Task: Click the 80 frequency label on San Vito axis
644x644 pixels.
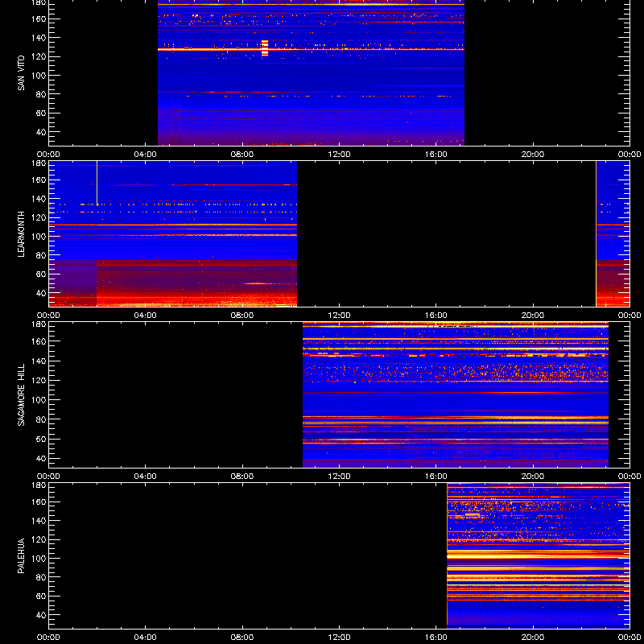Action: click(x=41, y=94)
